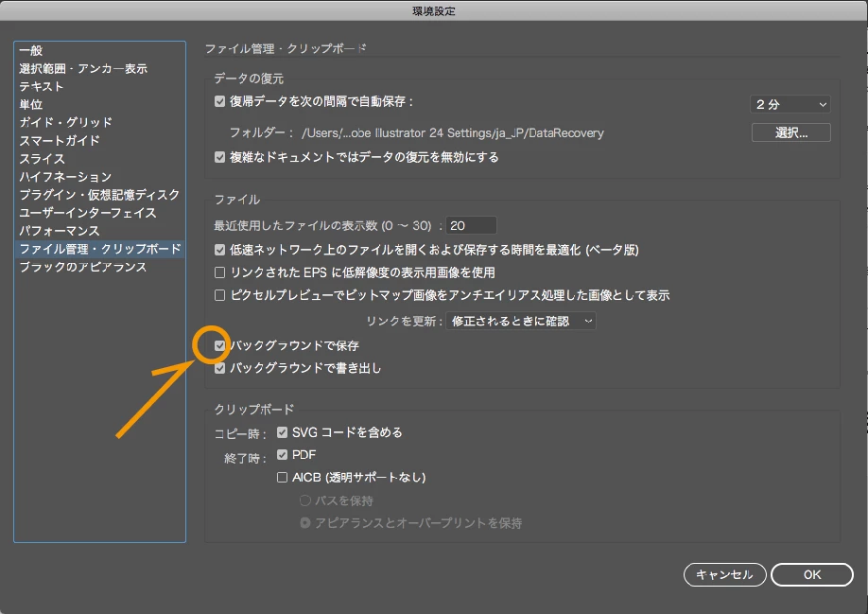The image size is (868, 614).
Task: Select ガイド・グリッド category
Action: click(x=66, y=122)
